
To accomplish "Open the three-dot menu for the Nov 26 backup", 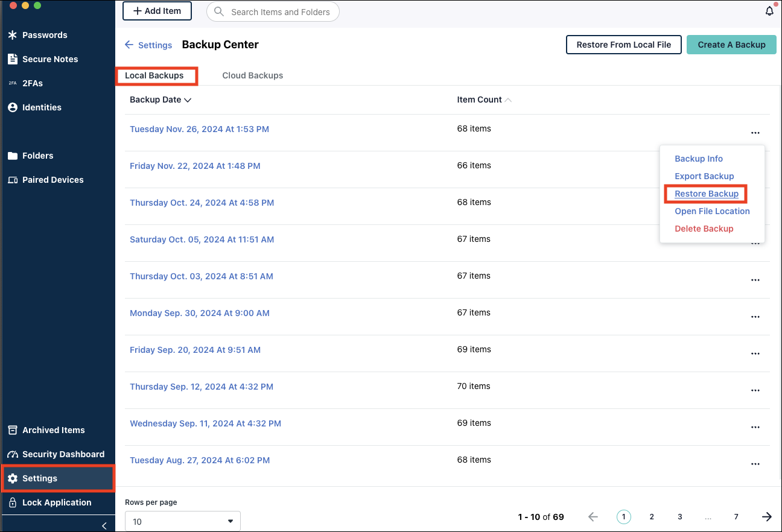I will tap(755, 133).
